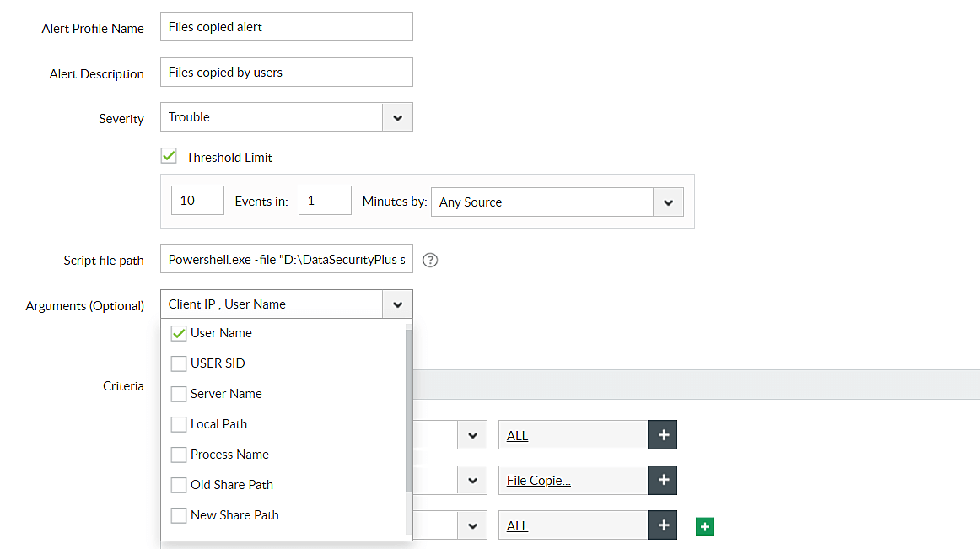980x549 pixels.
Task: Check the Local Path argument option
Action: tap(179, 424)
